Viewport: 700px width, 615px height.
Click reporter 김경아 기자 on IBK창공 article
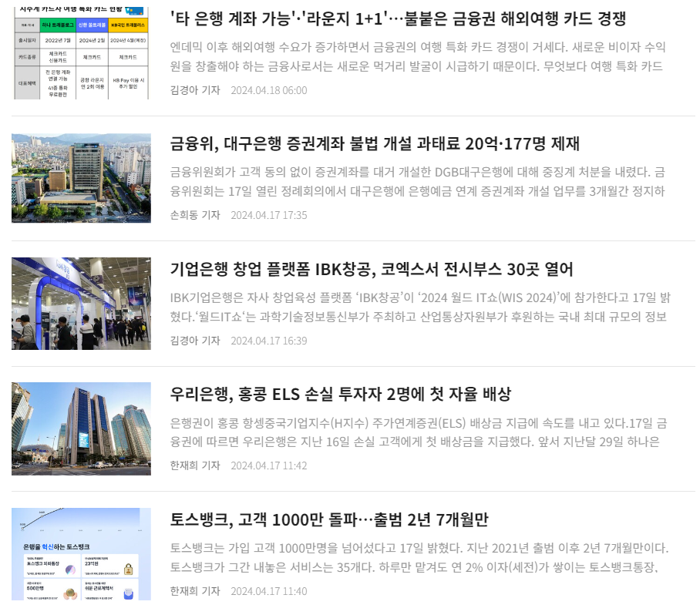point(195,341)
